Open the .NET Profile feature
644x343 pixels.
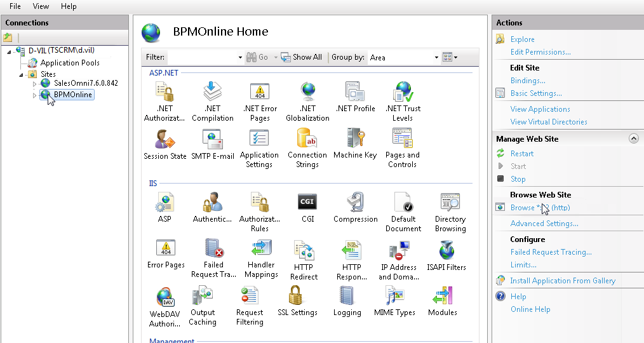355,97
